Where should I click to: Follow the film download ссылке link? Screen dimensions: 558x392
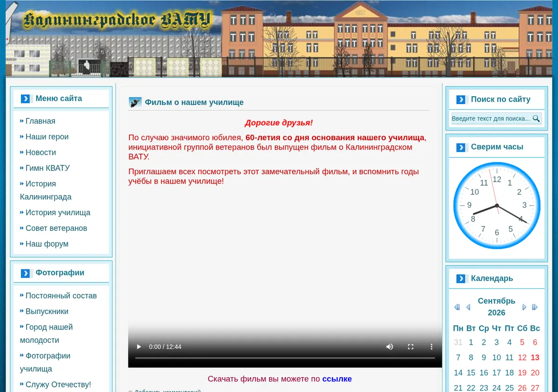pos(337,379)
